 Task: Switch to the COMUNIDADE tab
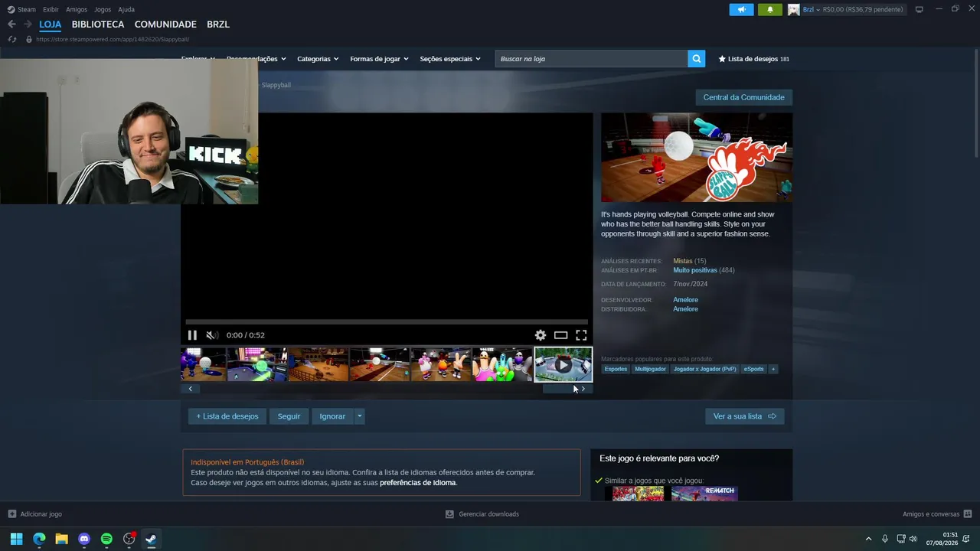(x=165, y=24)
